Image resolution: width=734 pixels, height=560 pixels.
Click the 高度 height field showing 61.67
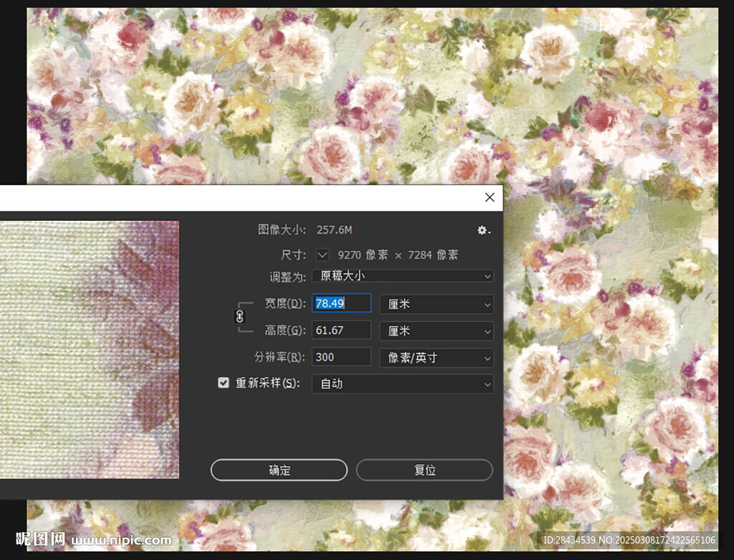click(x=342, y=330)
